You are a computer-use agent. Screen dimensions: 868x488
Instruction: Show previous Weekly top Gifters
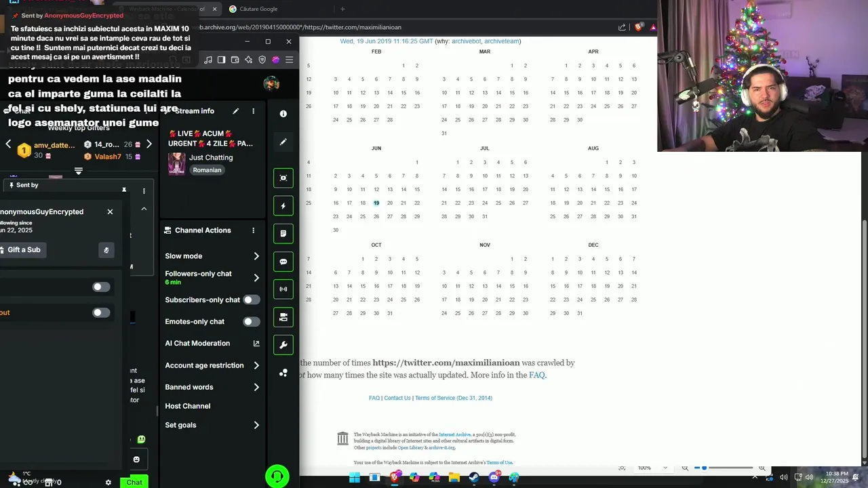point(8,144)
